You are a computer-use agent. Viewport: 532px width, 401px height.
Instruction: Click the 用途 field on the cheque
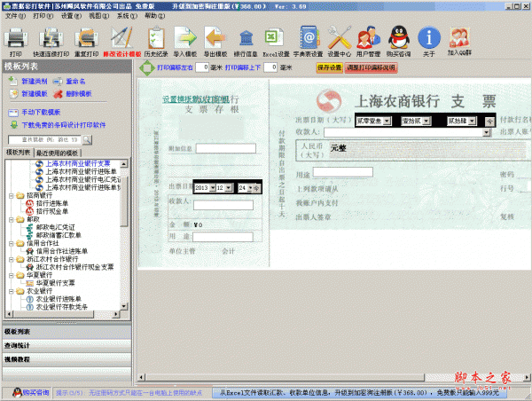(342, 172)
